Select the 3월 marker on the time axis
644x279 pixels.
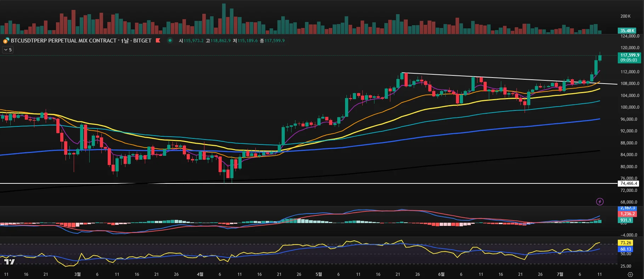[78, 274]
